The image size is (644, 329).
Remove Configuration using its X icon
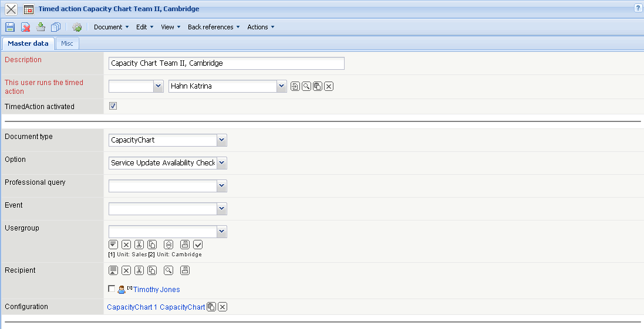pos(222,307)
